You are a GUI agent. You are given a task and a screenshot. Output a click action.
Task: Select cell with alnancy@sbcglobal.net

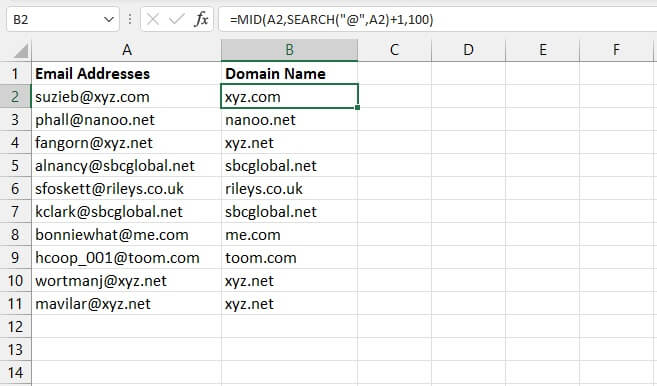(127, 166)
